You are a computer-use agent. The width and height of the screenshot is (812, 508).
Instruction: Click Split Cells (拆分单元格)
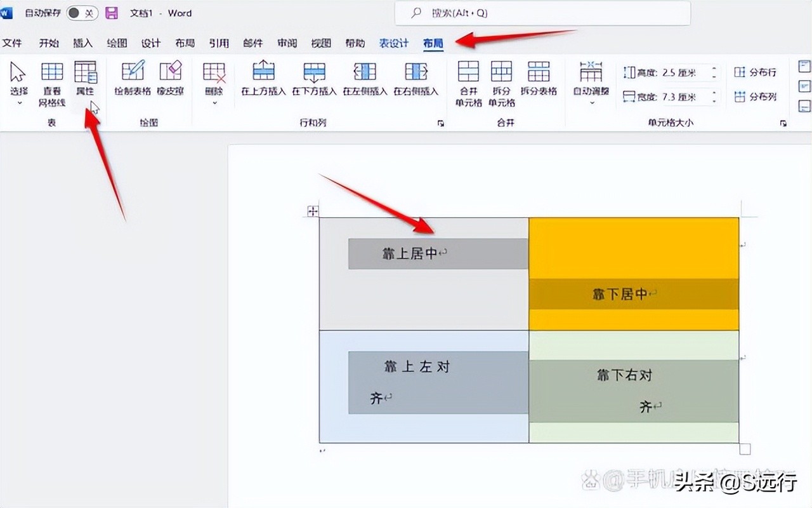[x=501, y=84]
